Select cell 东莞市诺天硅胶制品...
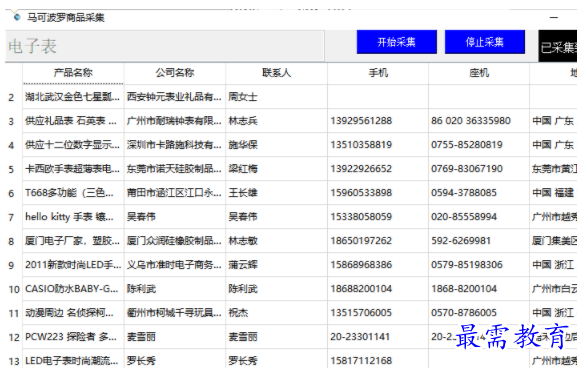This screenshot has height=368, width=577. [175, 169]
